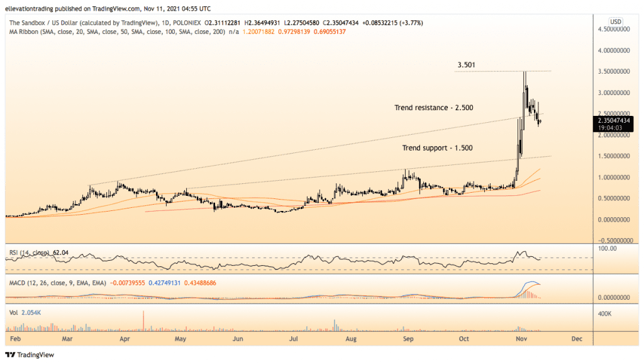Click the MACD (12, 26, close, 9) label
This screenshot has height=364, width=644.
57,283
